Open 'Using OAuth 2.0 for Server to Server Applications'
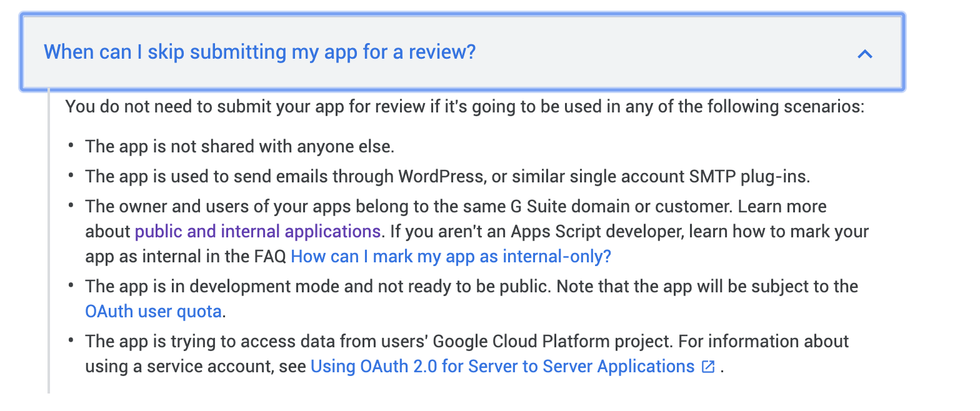 [502, 367]
